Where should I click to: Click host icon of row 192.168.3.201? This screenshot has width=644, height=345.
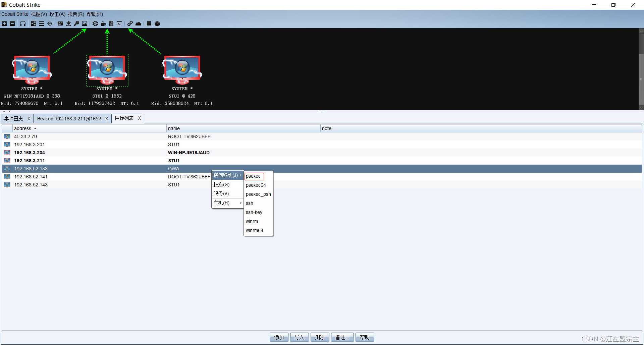7,145
